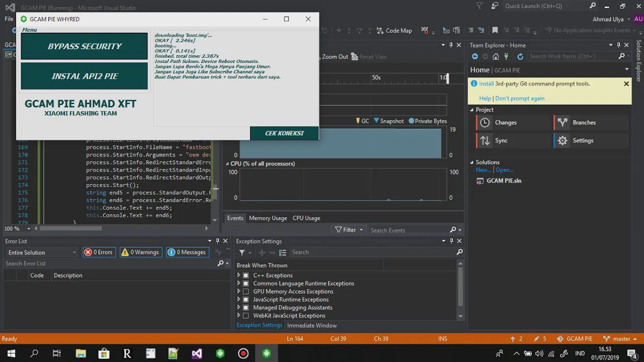This screenshot has height=362, width=644.
Task: Click the Install Git tools link
Action: [x=486, y=84]
